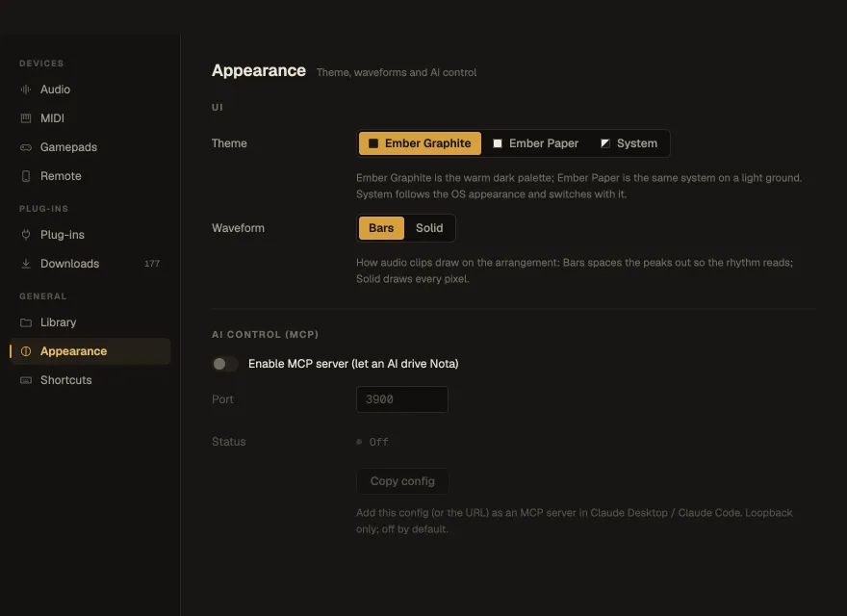
Task: Click the Downloads count 177 badge
Action: click(152, 264)
